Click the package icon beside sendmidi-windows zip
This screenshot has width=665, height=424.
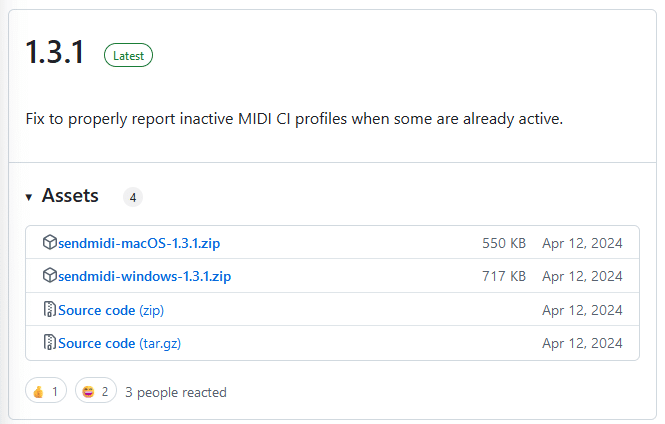tap(50, 276)
